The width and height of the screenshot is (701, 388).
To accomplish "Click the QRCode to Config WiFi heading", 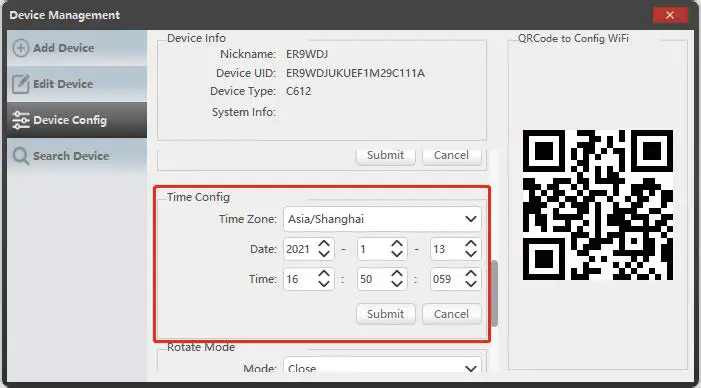I will (x=573, y=38).
